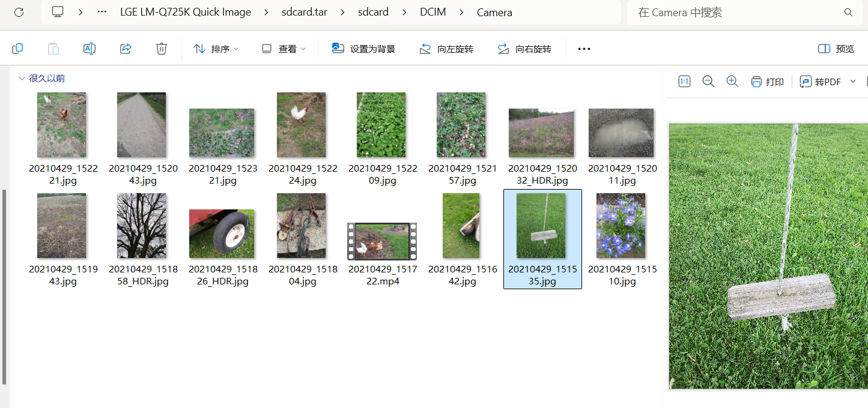Zoom in on the preview with the magnifier-plus icon

click(732, 81)
